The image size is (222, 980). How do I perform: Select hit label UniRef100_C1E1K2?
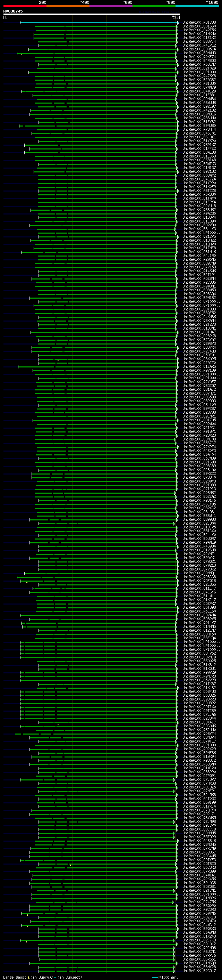point(199,38)
